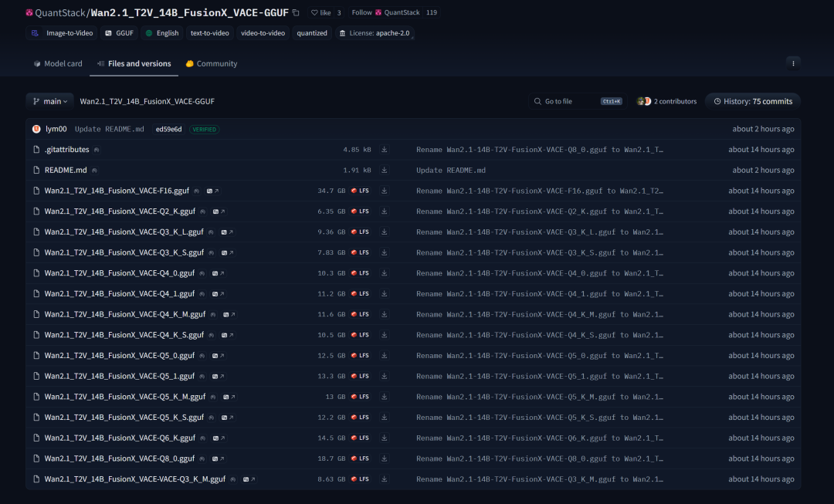Viewport: 834px width, 504px height.
Task: Download the Q4_K_M.gguf file
Action: [384, 315]
